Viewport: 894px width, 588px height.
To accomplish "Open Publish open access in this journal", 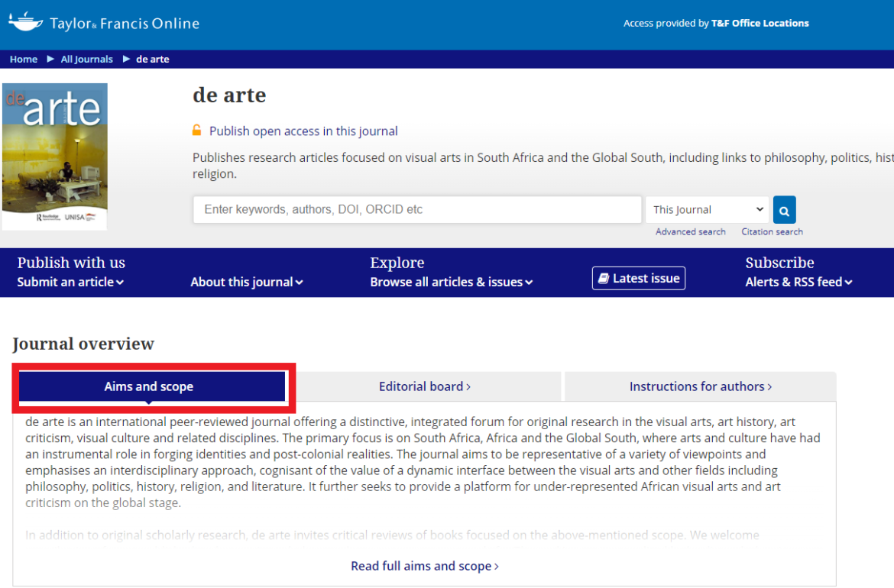I will (303, 131).
